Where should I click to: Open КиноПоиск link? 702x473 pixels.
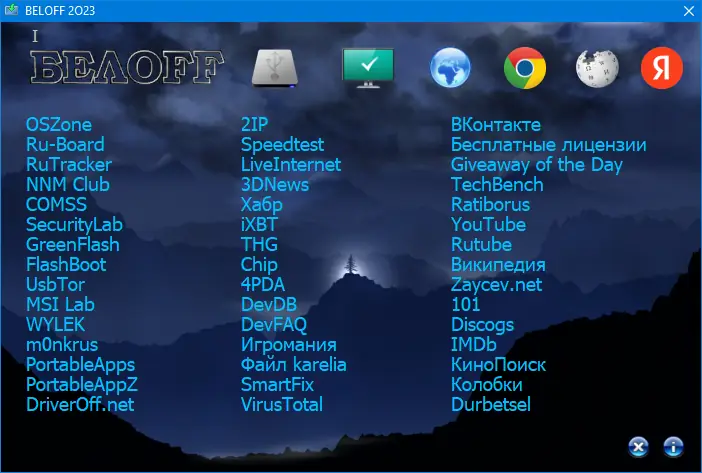pyautogui.click(x=498, y=365)
